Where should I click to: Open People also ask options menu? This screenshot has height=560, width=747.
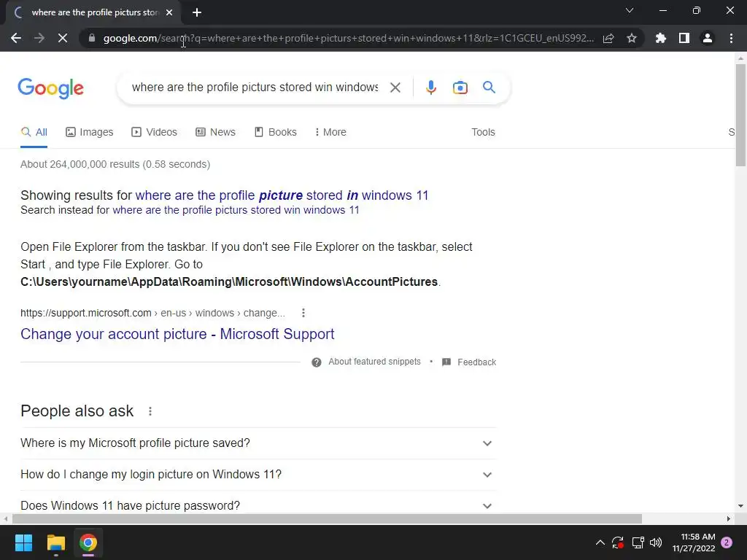[150, 411]
